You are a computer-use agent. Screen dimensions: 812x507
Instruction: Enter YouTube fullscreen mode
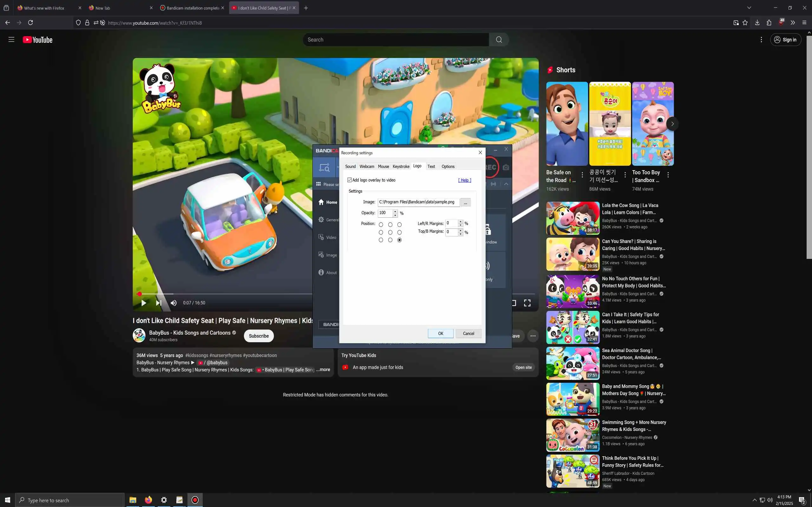[x=527, y=303]
